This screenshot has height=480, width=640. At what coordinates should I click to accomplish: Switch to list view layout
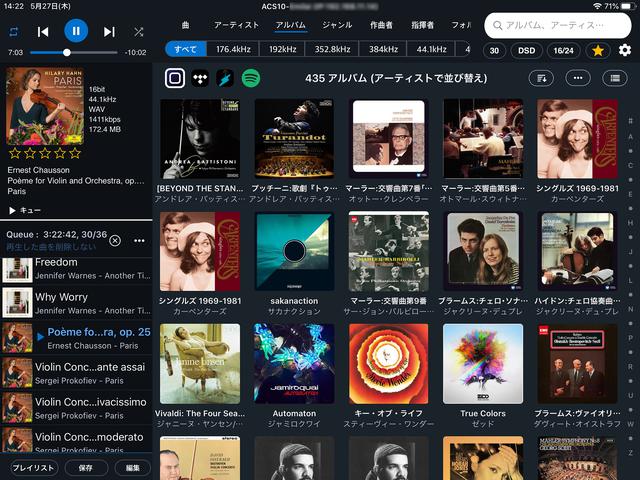coord(615,78)
